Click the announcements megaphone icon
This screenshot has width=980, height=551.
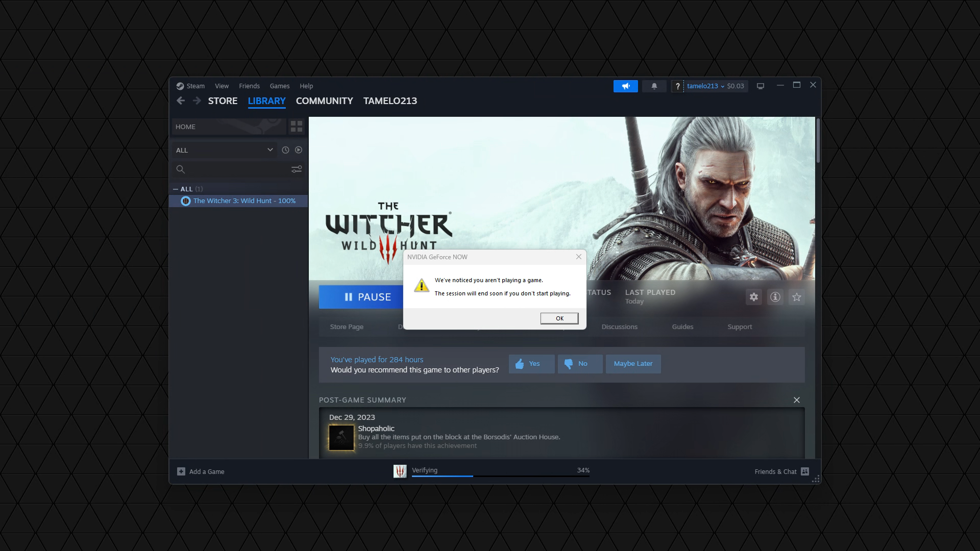click(x=625, y=86)
